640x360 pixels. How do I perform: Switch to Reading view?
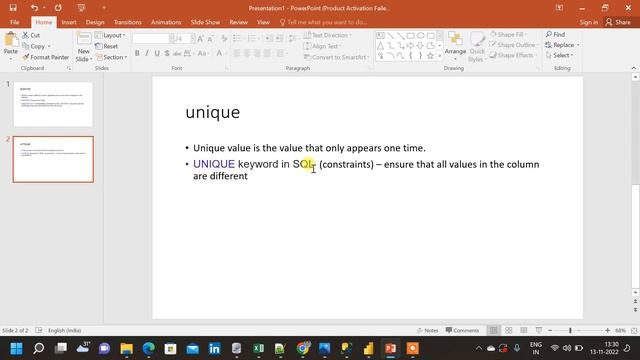click(524, 330)
